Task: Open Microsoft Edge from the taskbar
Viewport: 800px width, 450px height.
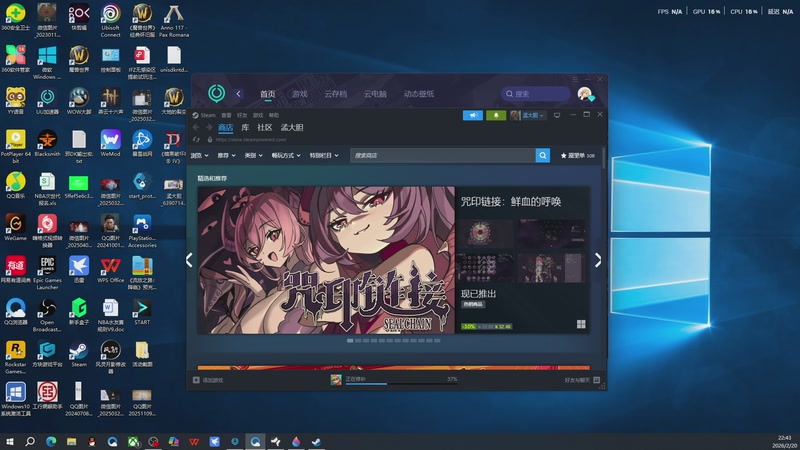Action: click(51, 441)
